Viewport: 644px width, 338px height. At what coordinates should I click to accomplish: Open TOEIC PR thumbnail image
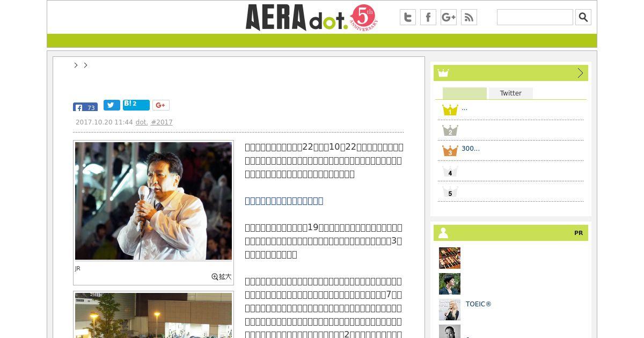(450, 310)
